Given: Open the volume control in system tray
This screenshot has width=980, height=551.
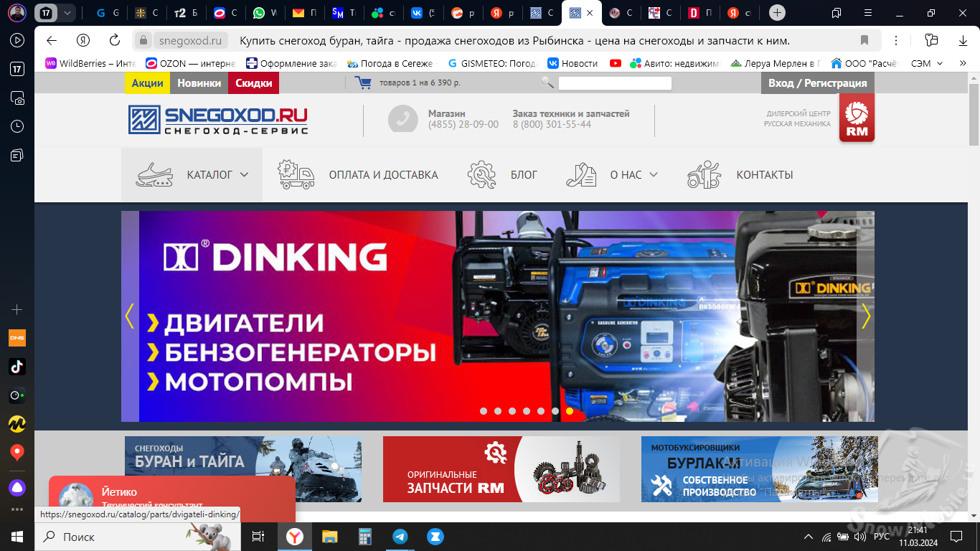Looking at the screenshot, I should coord(861,537).
